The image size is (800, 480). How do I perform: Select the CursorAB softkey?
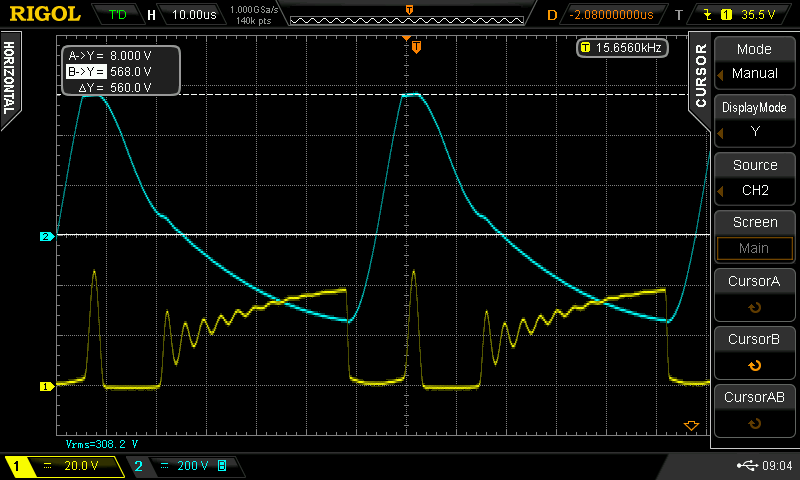pos(754,411)
